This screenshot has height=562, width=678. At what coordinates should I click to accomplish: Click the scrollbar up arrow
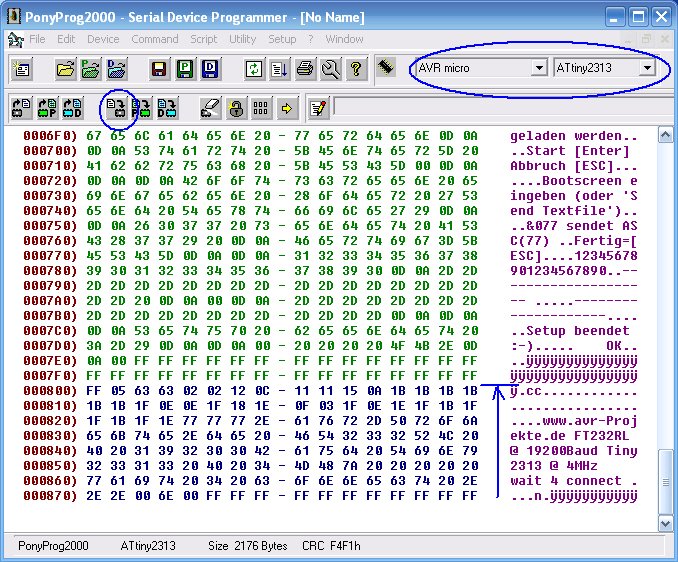click(x=665, y=135)
